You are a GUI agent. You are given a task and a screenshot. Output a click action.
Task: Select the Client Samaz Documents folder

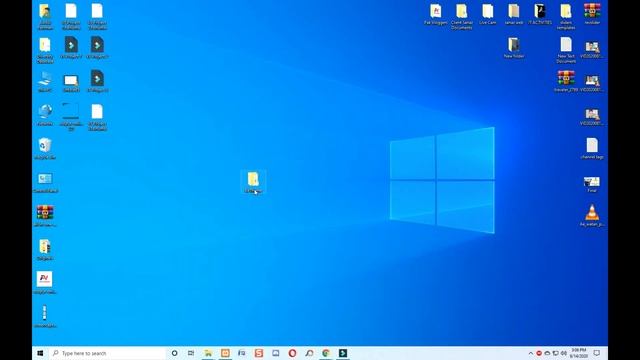462,16
